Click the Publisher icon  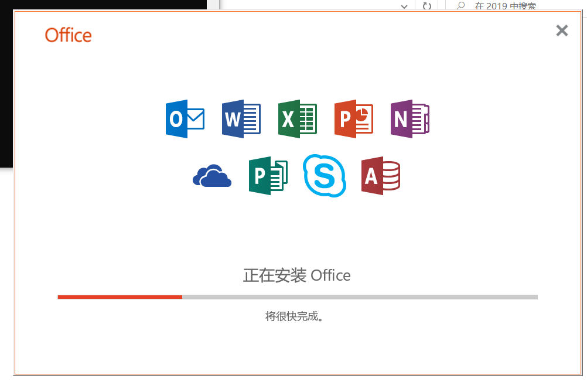pyautogui.click(x=268, y=176)
